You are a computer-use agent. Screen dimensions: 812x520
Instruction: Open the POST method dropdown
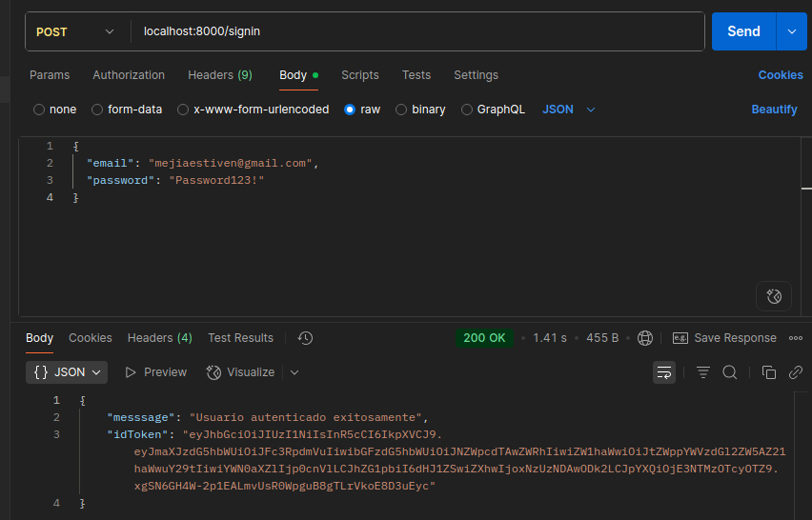[x=75, y=31]
